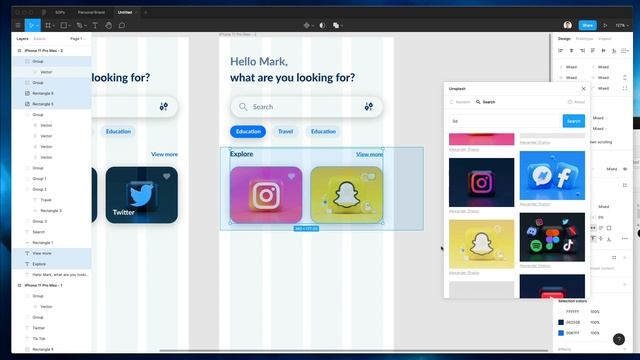Click the Align horizontal centers icon
640x360 pixels.
pos(571,51)
